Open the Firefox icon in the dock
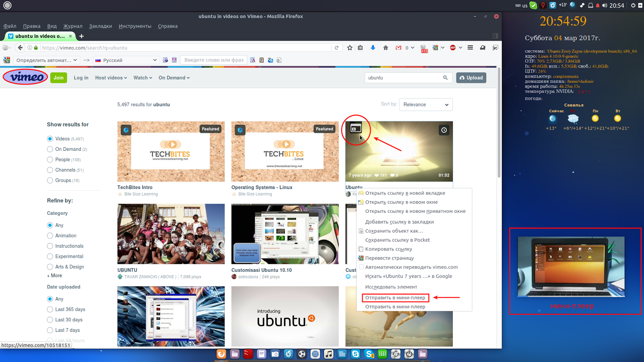The image size is (644, 362). pyautogui.click(x=221, y=354)
